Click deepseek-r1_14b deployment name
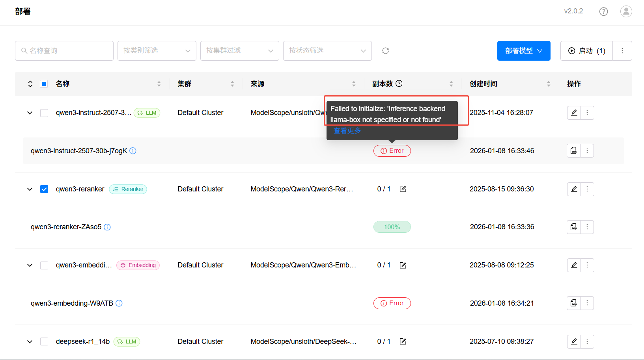The image size is (644, 360). coord(83,341)
